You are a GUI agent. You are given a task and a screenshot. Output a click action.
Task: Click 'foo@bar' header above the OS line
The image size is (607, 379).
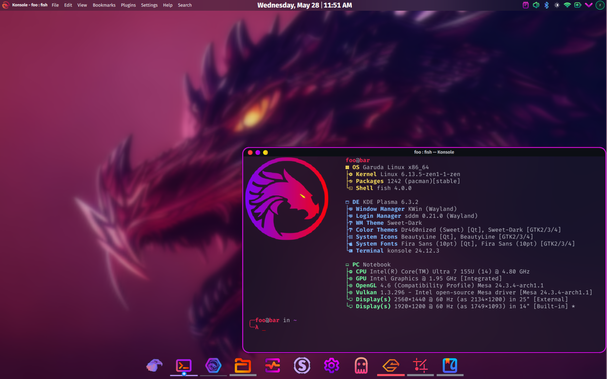coord(358,160)
